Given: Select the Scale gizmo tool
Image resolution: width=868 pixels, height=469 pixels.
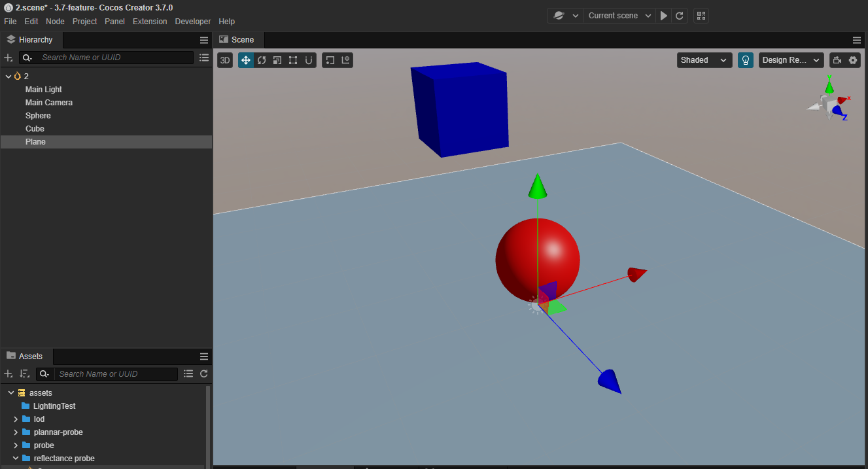Looking at the screenshot, I should 277,60.
